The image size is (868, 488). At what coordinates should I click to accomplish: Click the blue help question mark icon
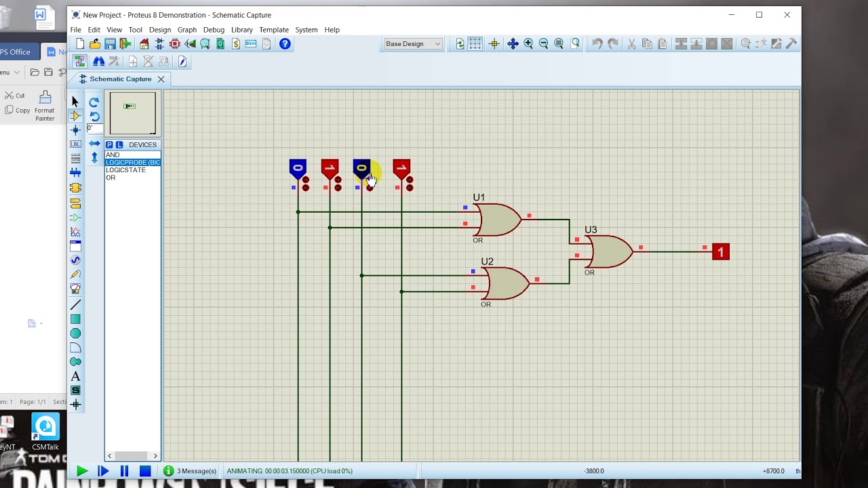coord(285,43)
